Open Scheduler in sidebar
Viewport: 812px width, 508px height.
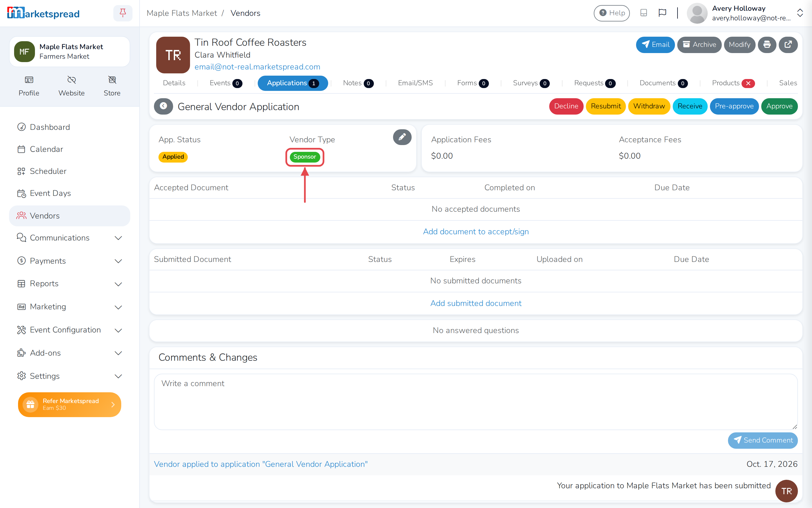(69, 171)
